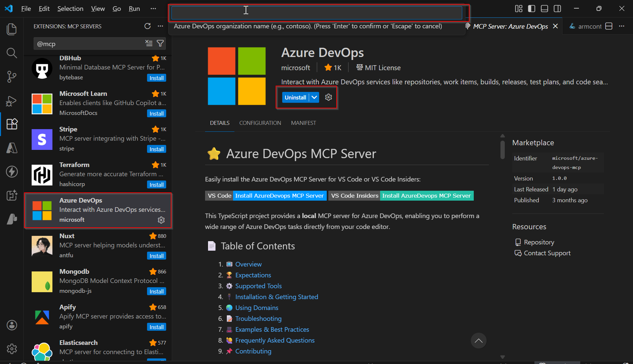Clear extensions search results icon
The height and width of the screenshot is (364, 633).
149,43
